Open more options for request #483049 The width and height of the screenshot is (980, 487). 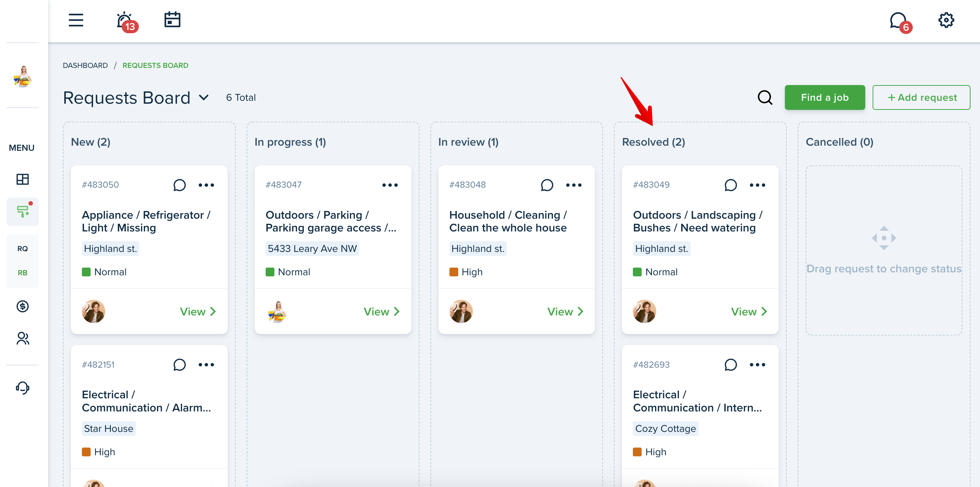click(757, 185)
